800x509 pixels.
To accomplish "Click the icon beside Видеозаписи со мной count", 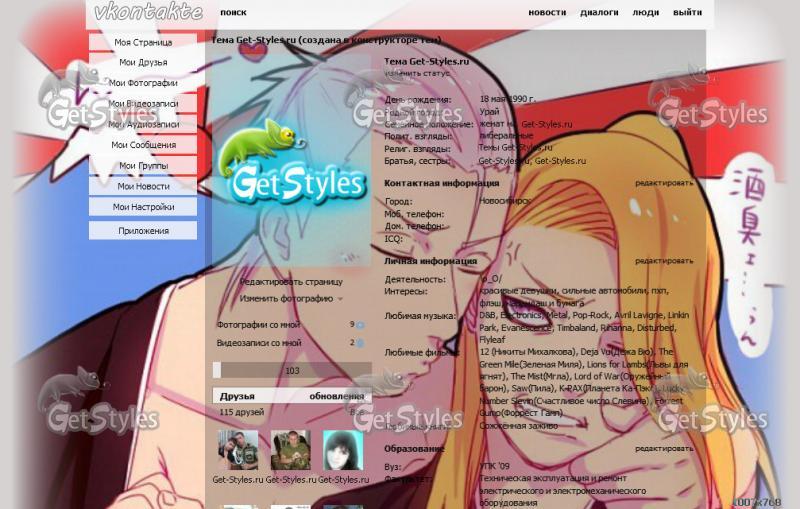I will tap(360, 343).
